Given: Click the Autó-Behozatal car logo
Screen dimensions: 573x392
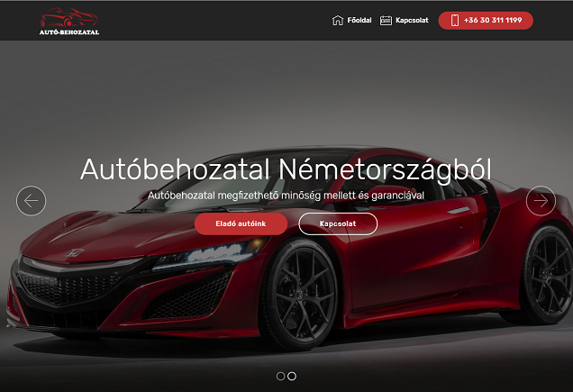Looking at the screenshot, I should 69,22.
